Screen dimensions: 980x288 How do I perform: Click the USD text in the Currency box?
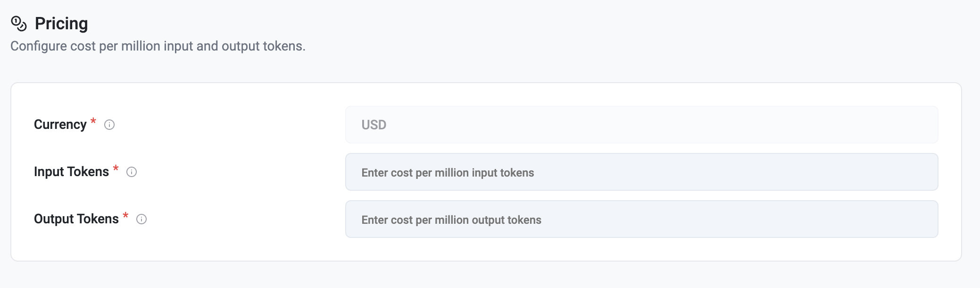(374, 125)
